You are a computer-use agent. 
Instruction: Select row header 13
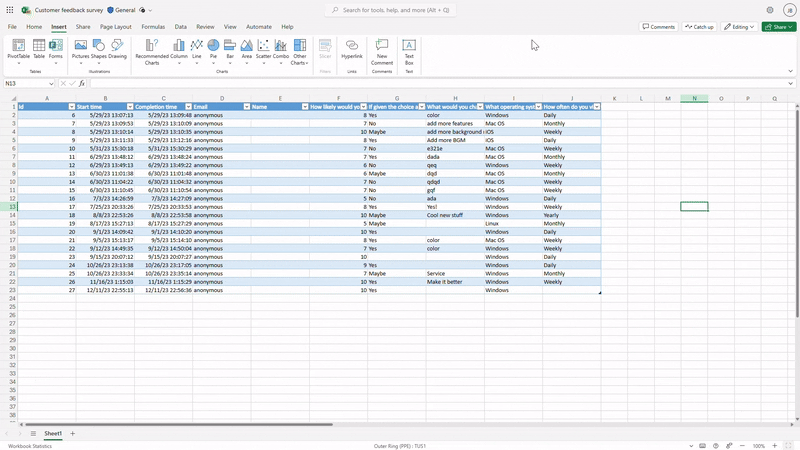pos(10,207)
